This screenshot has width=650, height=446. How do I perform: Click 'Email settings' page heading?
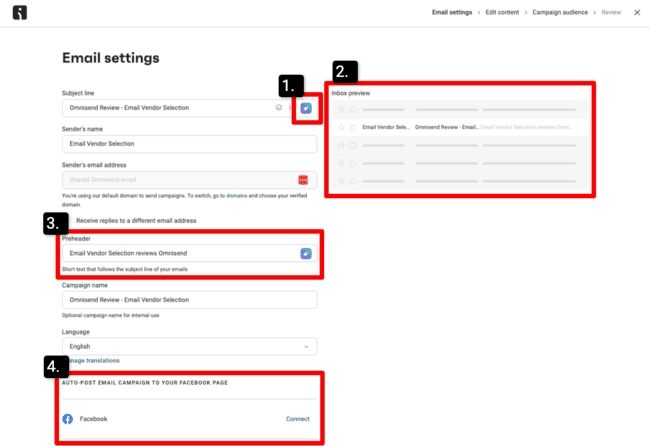[111, 58]
